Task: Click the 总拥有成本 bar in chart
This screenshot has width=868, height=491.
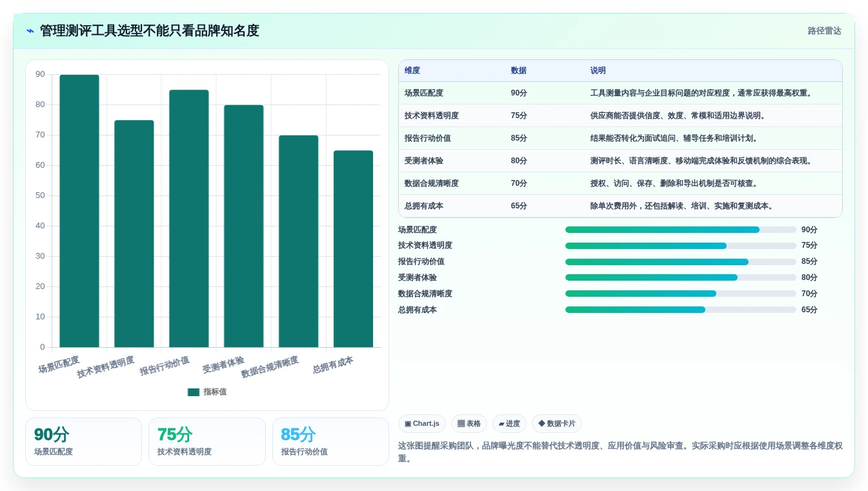Action: (354, 249)
